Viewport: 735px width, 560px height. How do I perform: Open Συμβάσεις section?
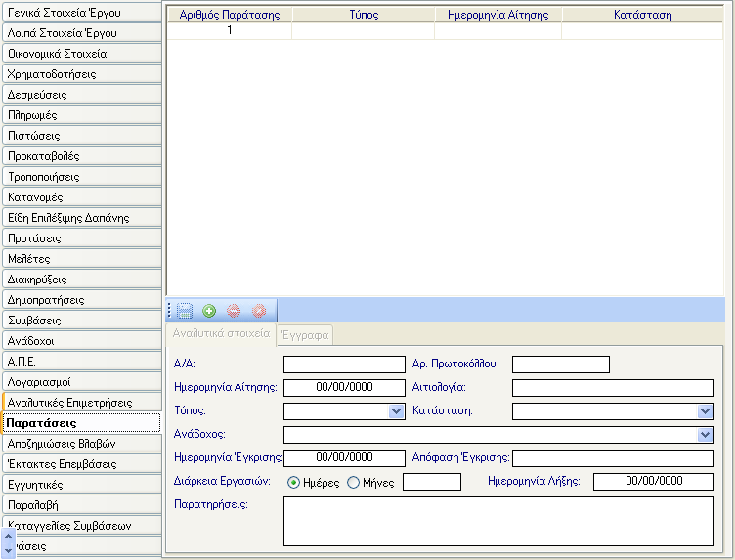point(82,321)
